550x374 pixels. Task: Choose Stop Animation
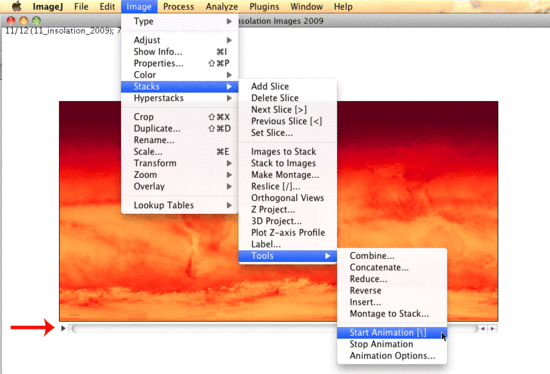coord(392,344)
